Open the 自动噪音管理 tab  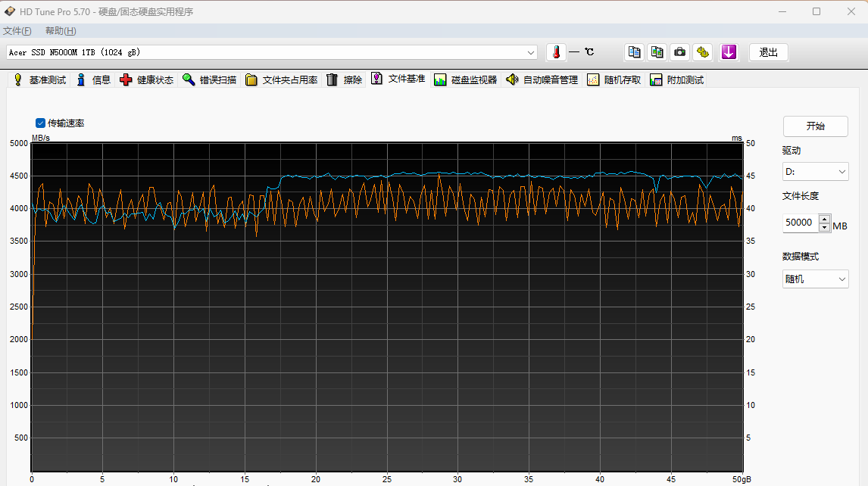point(542,80)
